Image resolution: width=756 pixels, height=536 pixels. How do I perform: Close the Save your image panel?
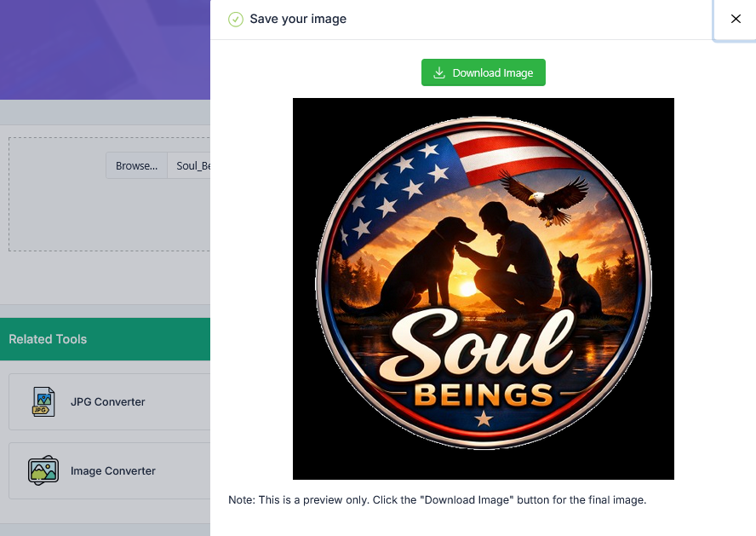736,19
